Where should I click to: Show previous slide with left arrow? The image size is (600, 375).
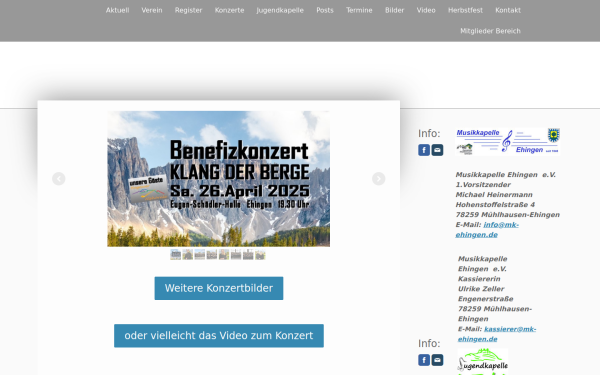[59, 179]
